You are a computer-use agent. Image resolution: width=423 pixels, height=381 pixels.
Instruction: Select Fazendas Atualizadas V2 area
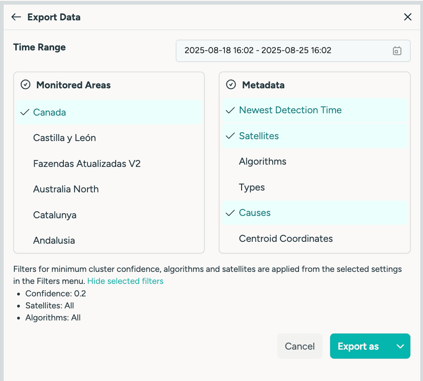[109, 164]
